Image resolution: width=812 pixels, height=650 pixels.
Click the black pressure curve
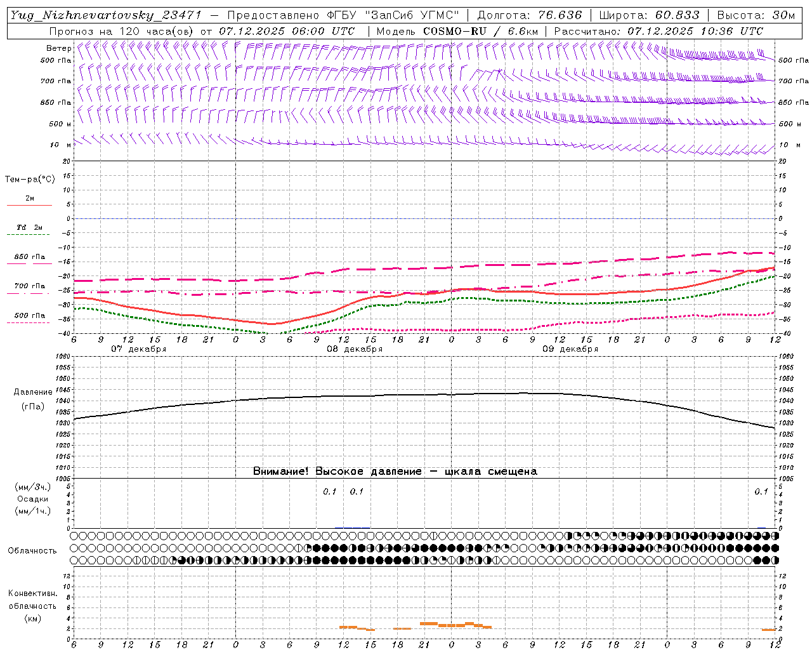click(425, 394)
